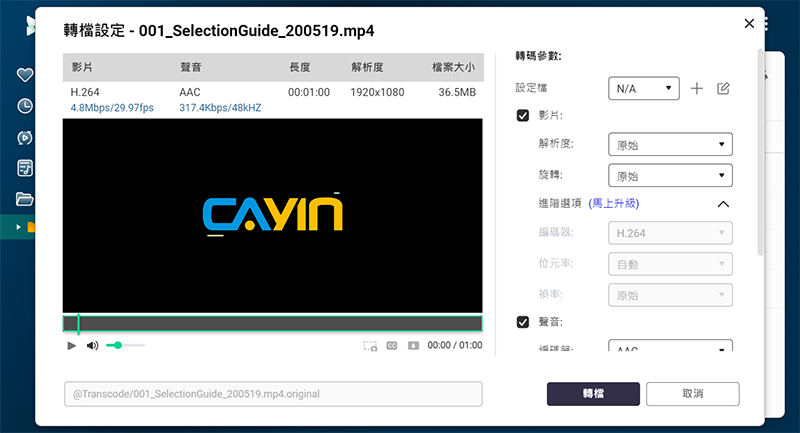Edit the profile with pencil icon

coord(723,89)
